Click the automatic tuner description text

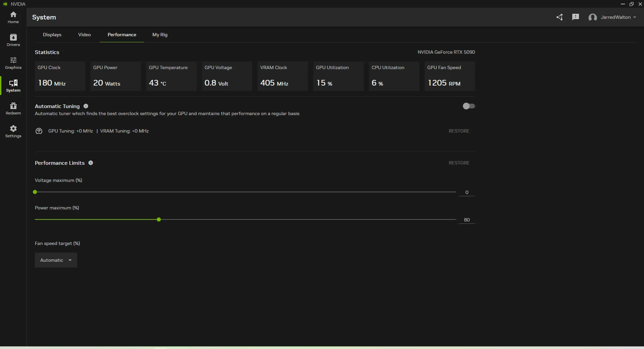click(167, 113)
